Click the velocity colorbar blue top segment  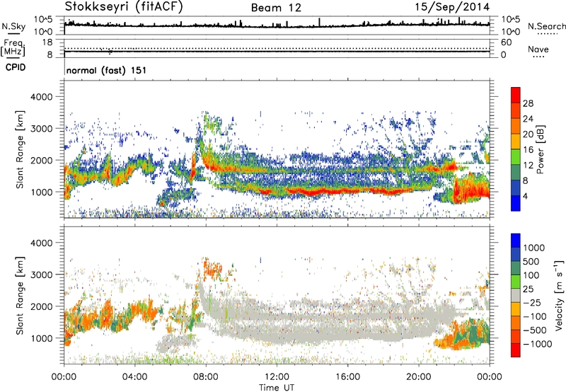[516, 241]
